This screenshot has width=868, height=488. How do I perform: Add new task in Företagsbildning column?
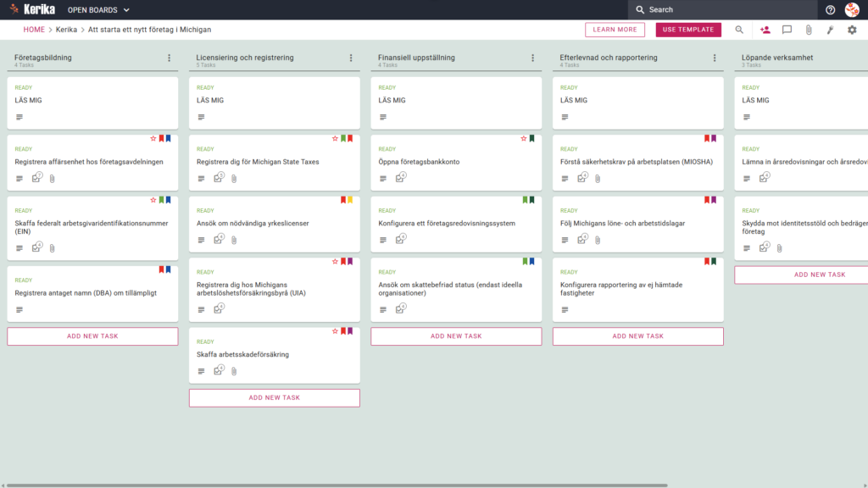click(x=92, y=336)
